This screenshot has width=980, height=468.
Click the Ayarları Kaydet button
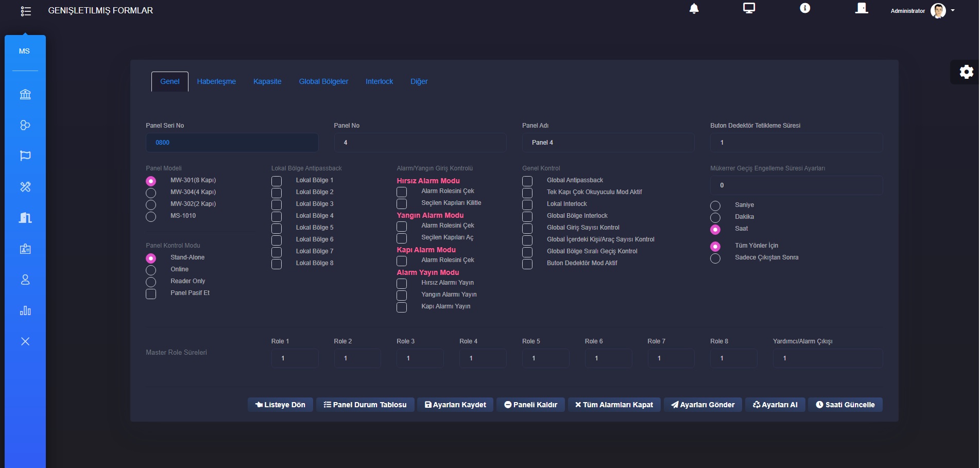(x=455, y=405)
